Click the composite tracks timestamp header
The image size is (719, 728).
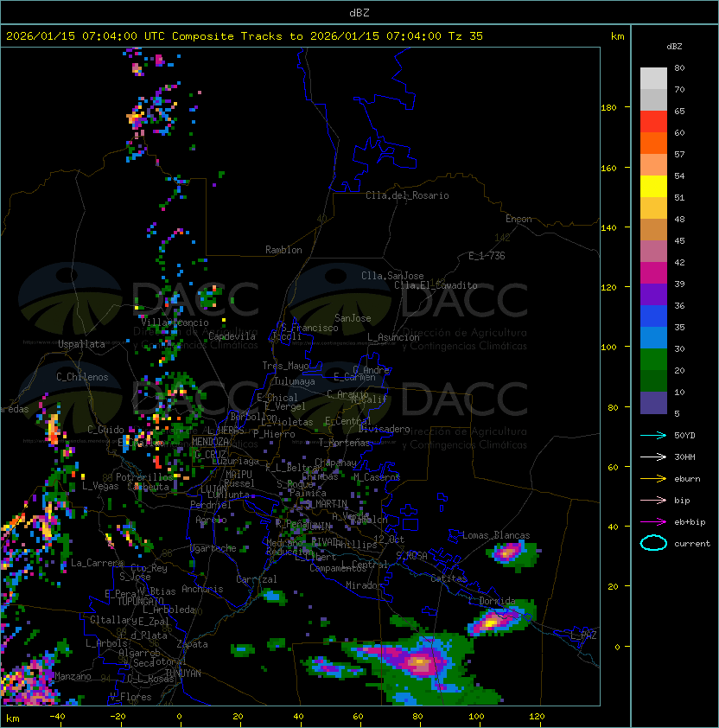pyautogui.click(x=245, y=36)
